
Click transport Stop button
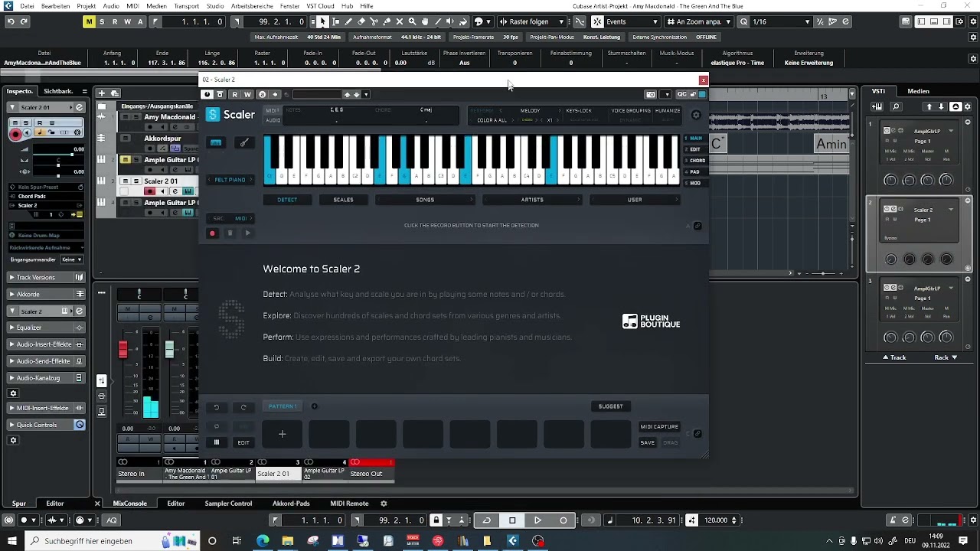[x=512, y=520]
